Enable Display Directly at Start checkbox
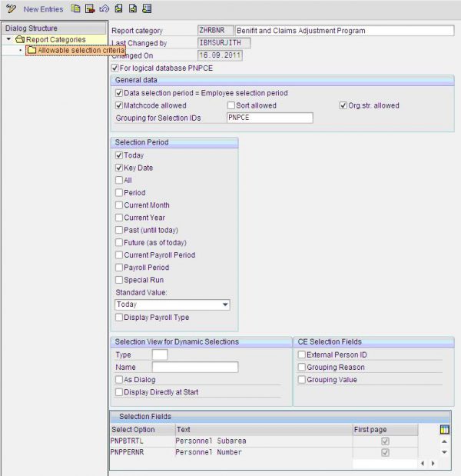The height and width of the screenshot is (476, 461). (119, 392)
